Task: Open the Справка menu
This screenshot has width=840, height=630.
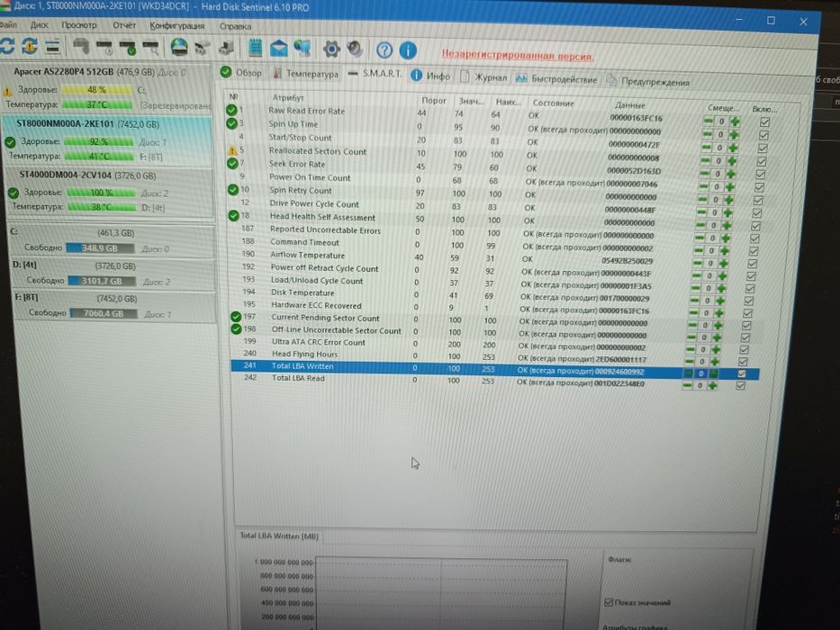Action: tap(235, 26)
